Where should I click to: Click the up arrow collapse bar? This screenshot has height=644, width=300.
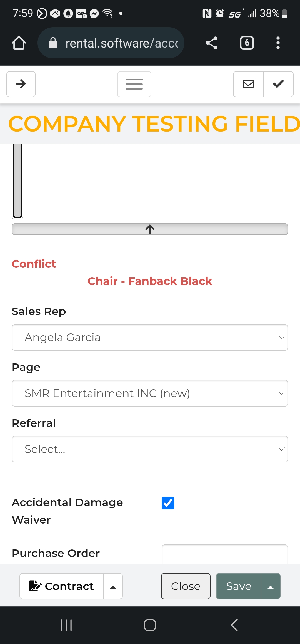150,229
